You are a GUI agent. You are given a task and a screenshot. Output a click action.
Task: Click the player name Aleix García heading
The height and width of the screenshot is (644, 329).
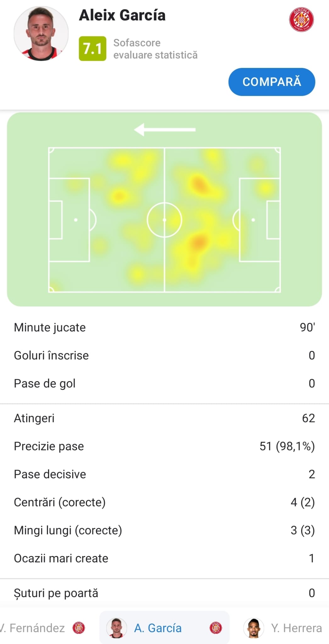[x=122, y=15]
